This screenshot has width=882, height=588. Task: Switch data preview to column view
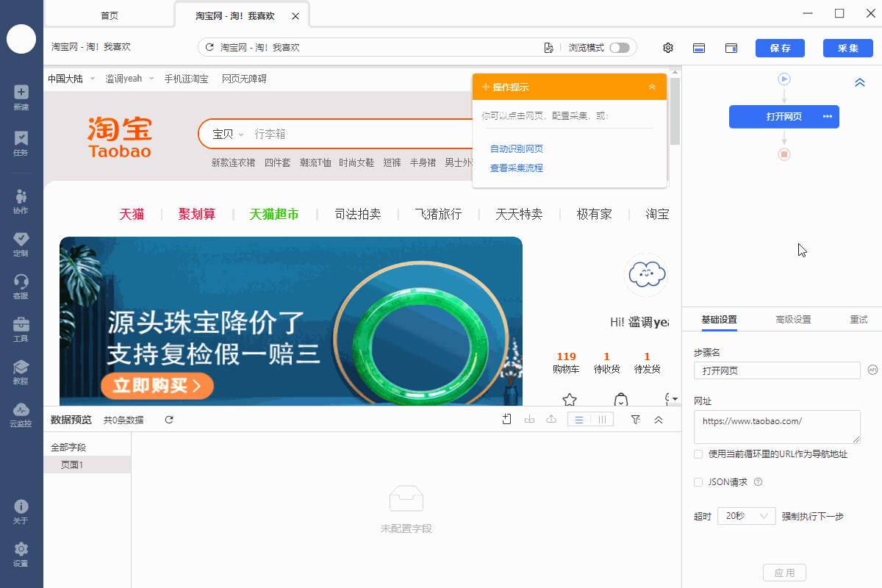pyautogui.click(x=602, y=420)
